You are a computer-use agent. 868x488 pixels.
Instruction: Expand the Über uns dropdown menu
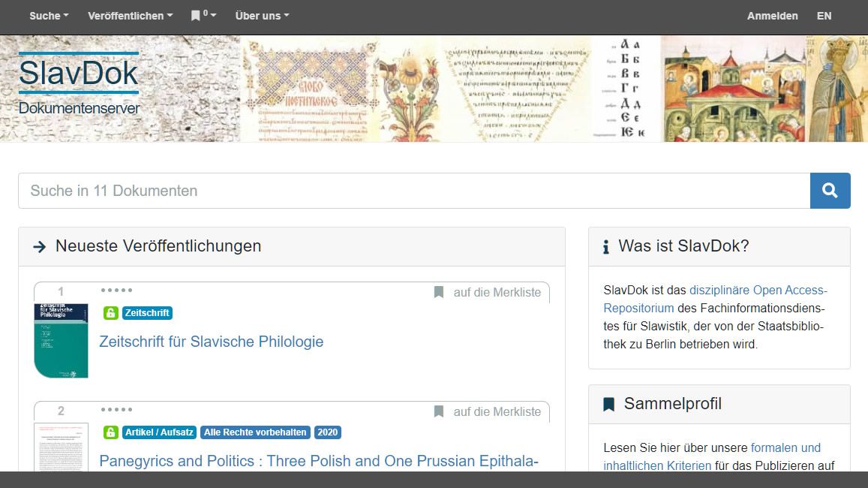pos(262,16)
